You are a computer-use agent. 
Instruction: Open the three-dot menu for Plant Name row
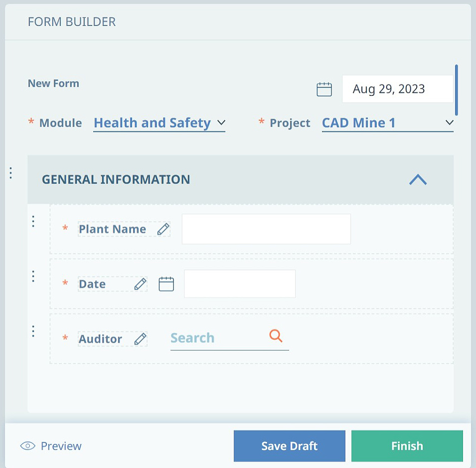pyautogui.click(x=33, y=221)
